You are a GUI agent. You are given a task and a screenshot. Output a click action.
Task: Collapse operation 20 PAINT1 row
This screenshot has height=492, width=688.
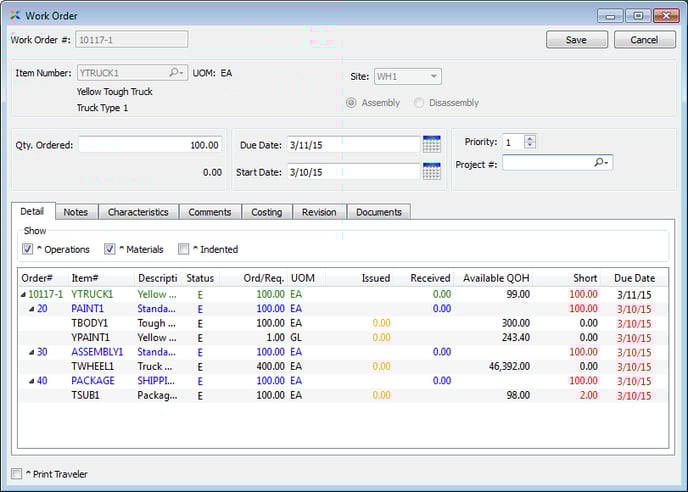[x=30, y=310]
